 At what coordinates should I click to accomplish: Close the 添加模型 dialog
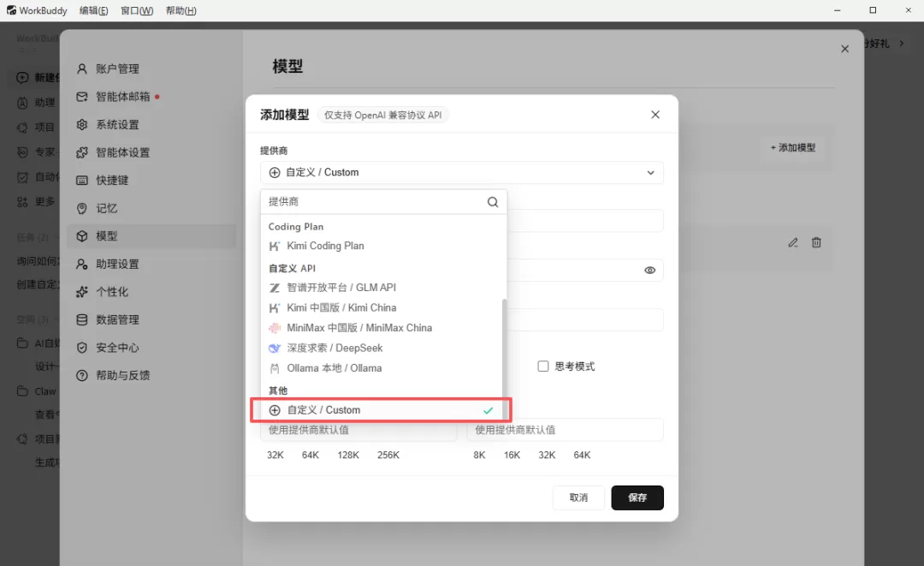pyautogui.click(x=655, y=115)
